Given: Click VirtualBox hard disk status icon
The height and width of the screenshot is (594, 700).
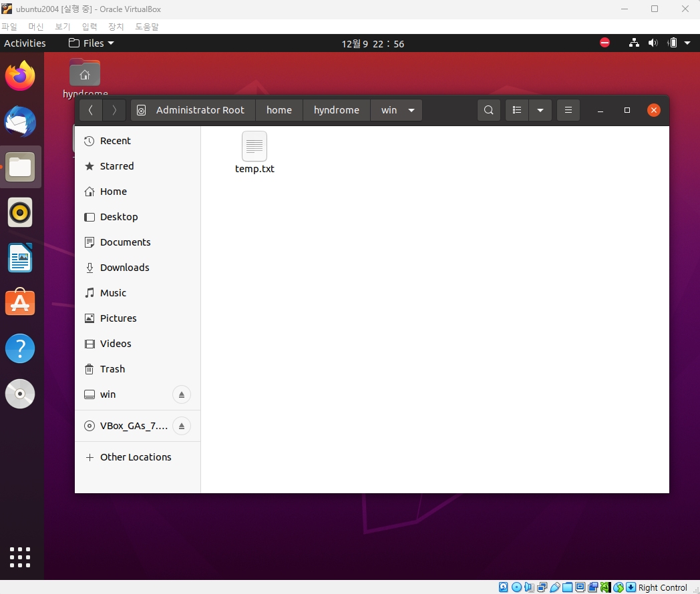Looking at the screenshot, I should coord(503,587).
